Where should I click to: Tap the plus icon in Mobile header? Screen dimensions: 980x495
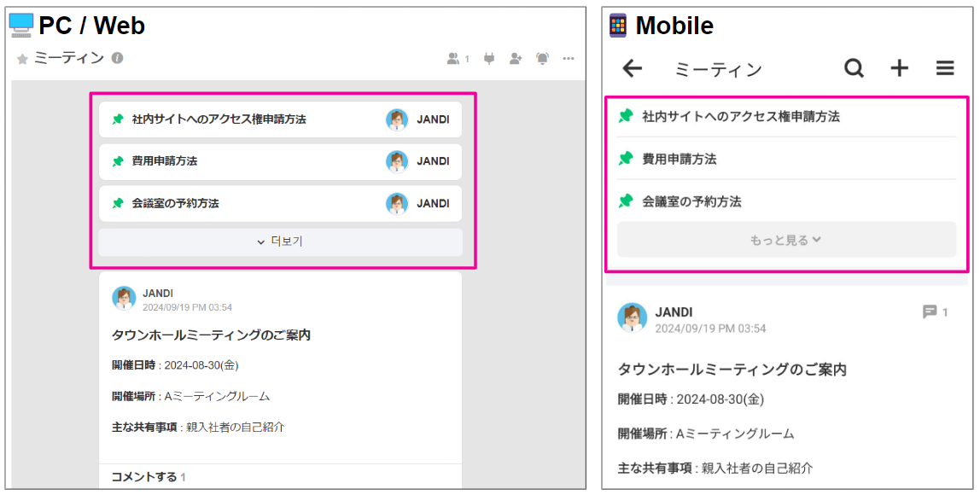[x=900, y=68]
